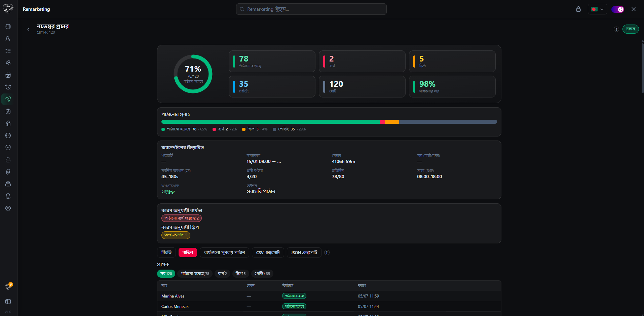Open the gear settings sidebar icon

coord(8,208)
